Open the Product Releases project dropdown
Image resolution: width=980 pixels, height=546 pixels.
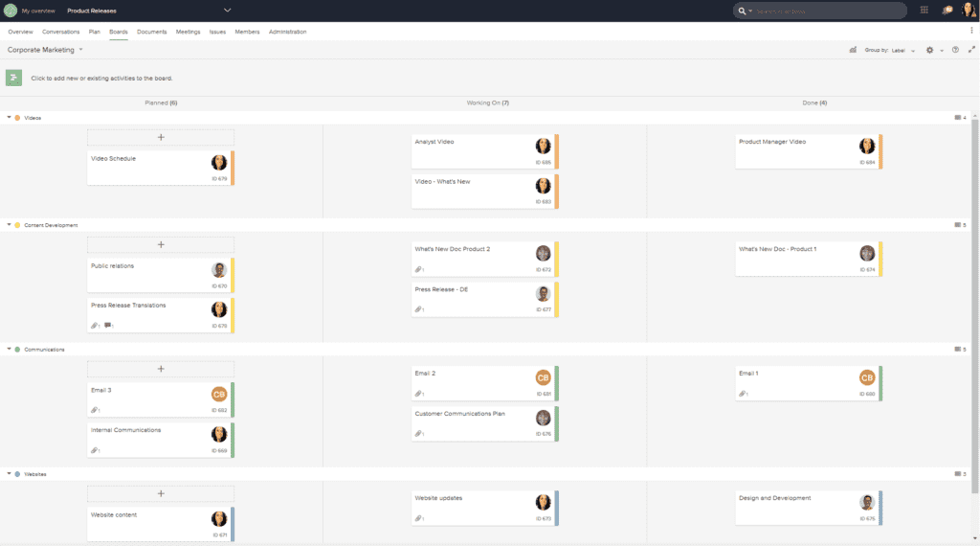coord(228,10)
